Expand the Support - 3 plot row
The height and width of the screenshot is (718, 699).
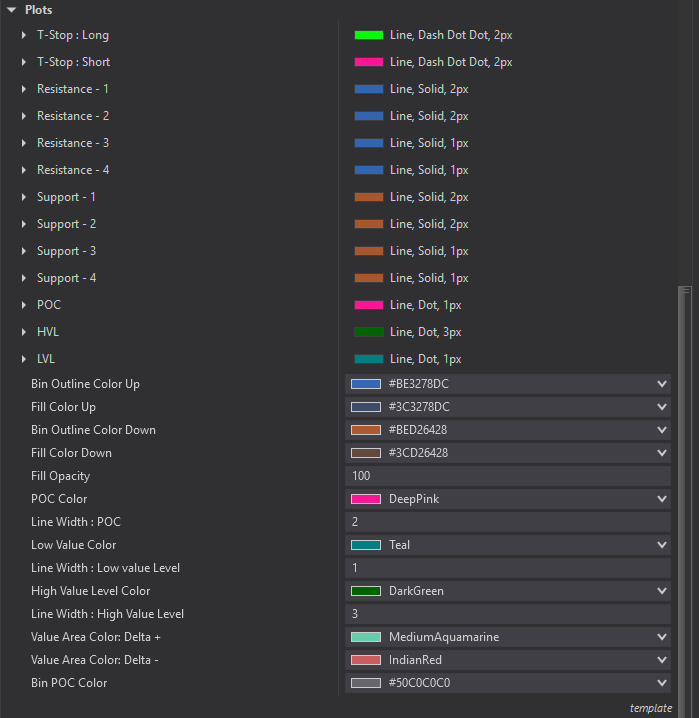pyautogui.click(x=24, y=251)
